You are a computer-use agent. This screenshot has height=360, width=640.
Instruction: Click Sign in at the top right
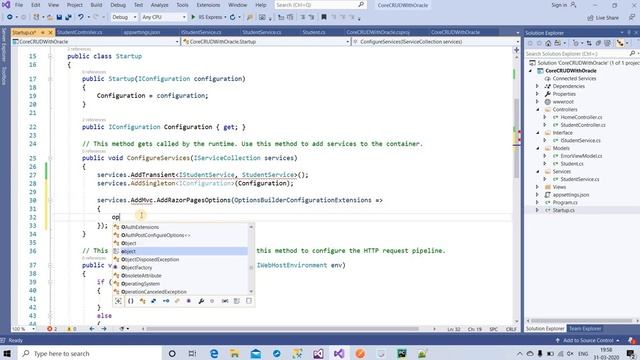pos(563,5)
